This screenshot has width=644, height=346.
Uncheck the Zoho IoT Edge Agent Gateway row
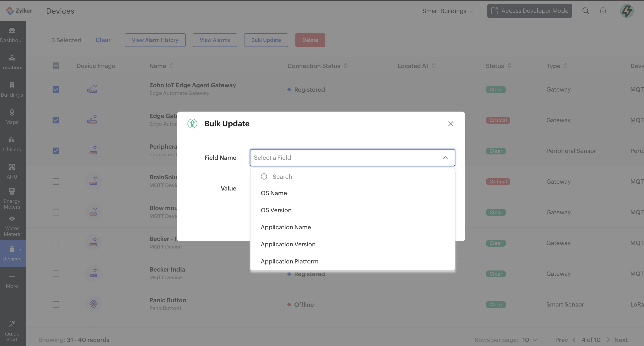[56, 89]
